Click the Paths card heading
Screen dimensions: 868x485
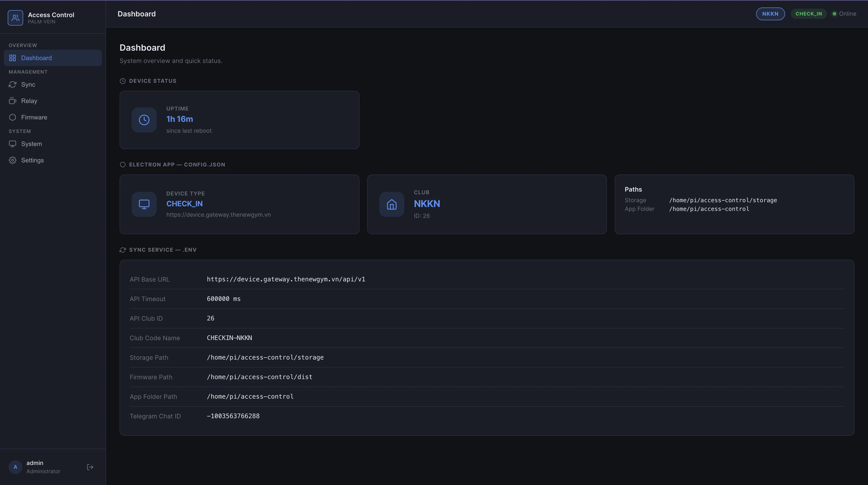tap(633, 189)
